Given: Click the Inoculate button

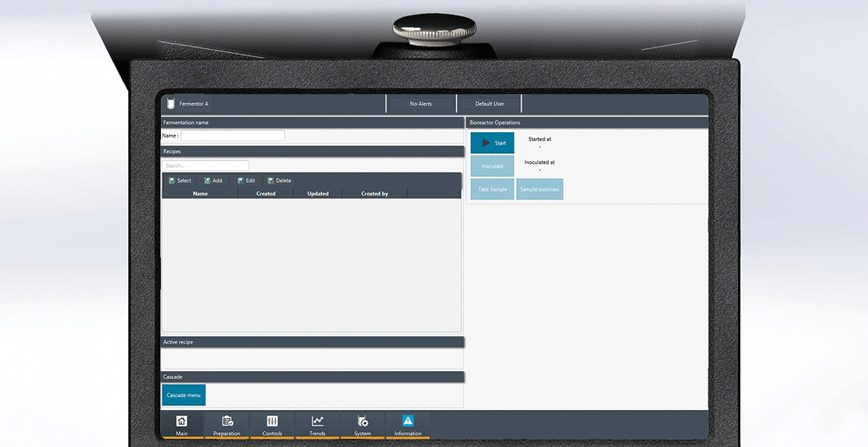Looking at the screenshot, I should coord(492,166).
